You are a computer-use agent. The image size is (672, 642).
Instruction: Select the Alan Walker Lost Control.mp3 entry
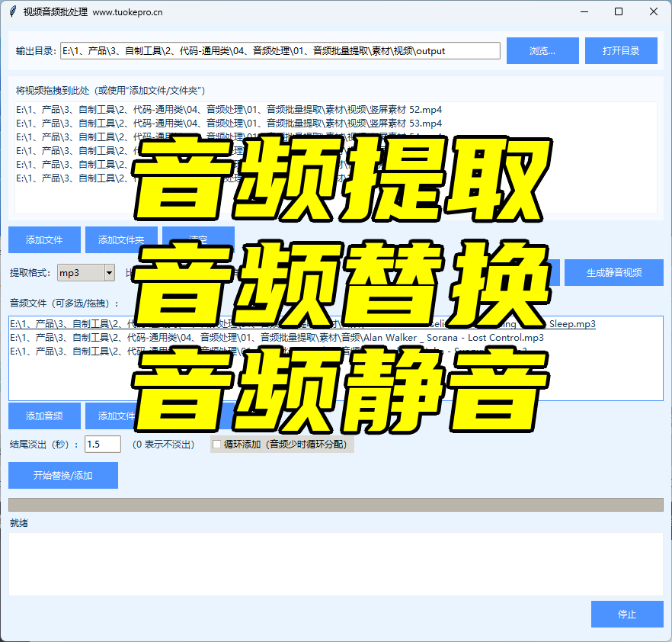[277, 338]
